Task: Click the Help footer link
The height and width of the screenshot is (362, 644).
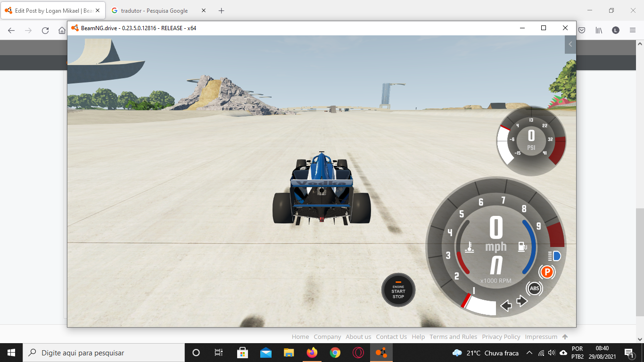Action: click(418, 337)
